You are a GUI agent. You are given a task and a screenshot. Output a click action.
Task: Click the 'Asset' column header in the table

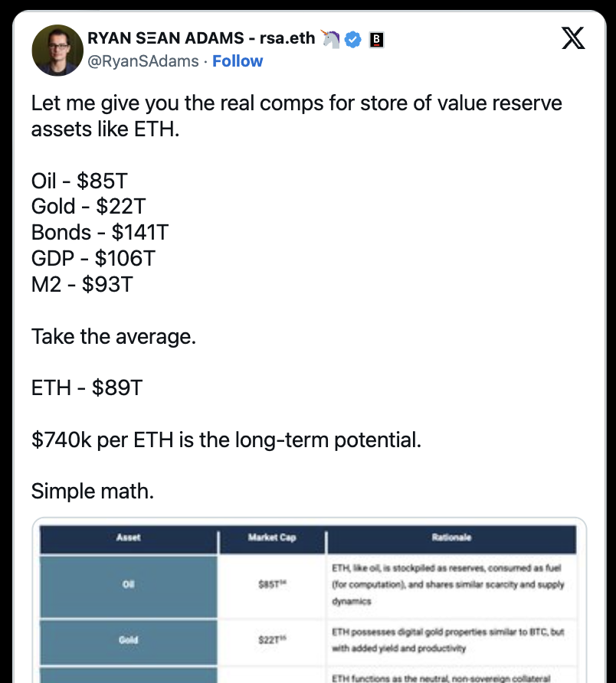[x=128, y=538]
